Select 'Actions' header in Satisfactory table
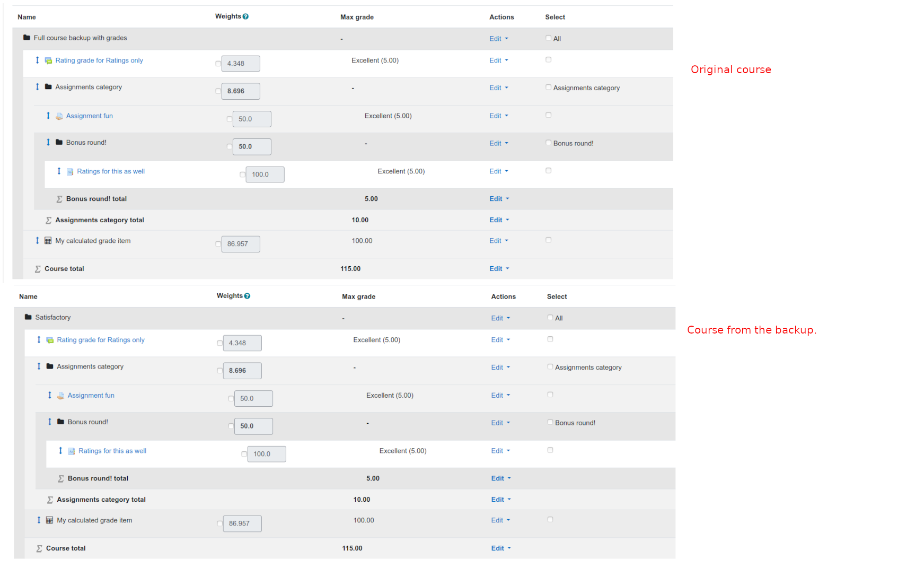The image size is (924, 568). pos(504,296)
